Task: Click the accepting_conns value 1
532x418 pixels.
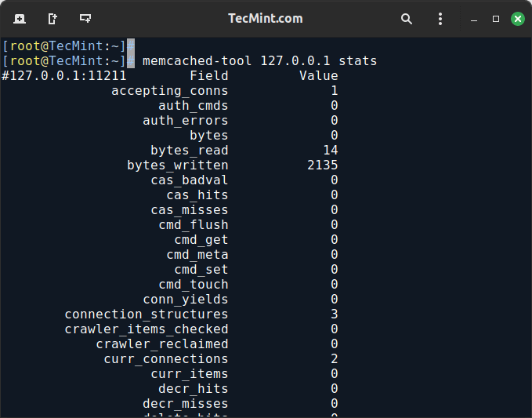Action: click(335, 91)
